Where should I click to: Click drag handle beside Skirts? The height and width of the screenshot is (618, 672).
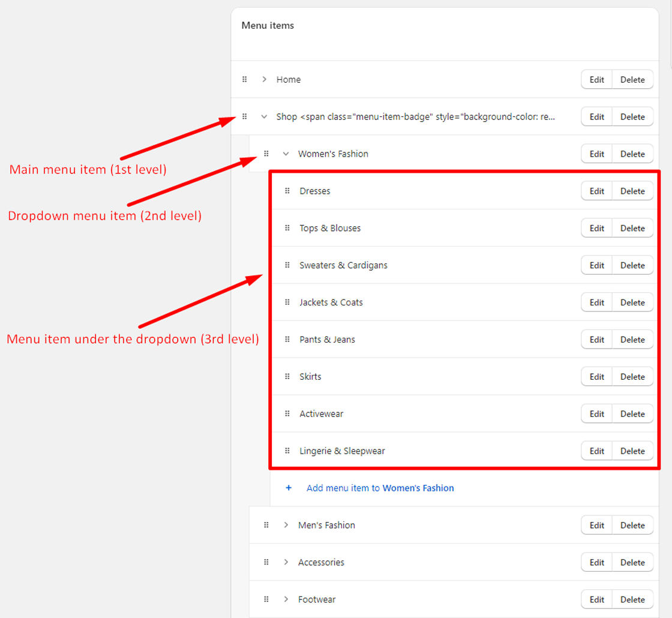coord(287,377)
